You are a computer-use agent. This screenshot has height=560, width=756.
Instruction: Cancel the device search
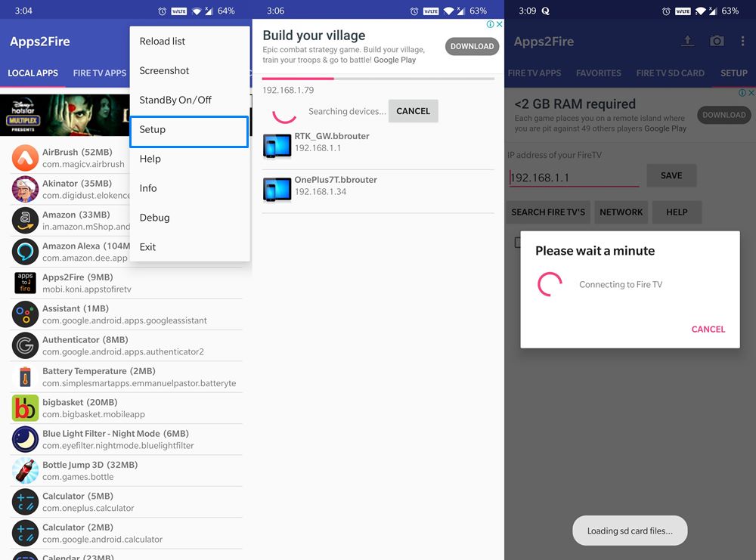pyautogui.click(x=414, y=111)
